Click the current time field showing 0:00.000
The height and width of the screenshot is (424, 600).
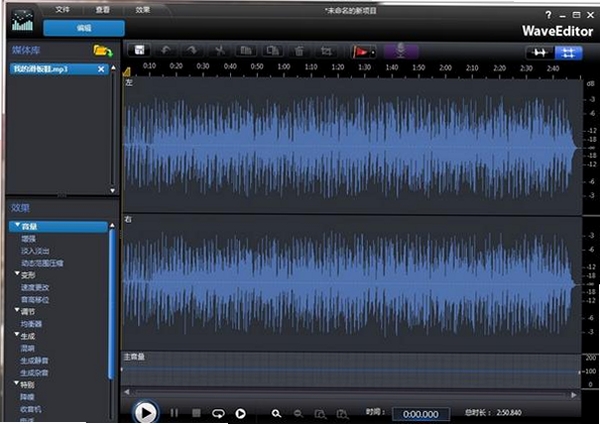421,414
